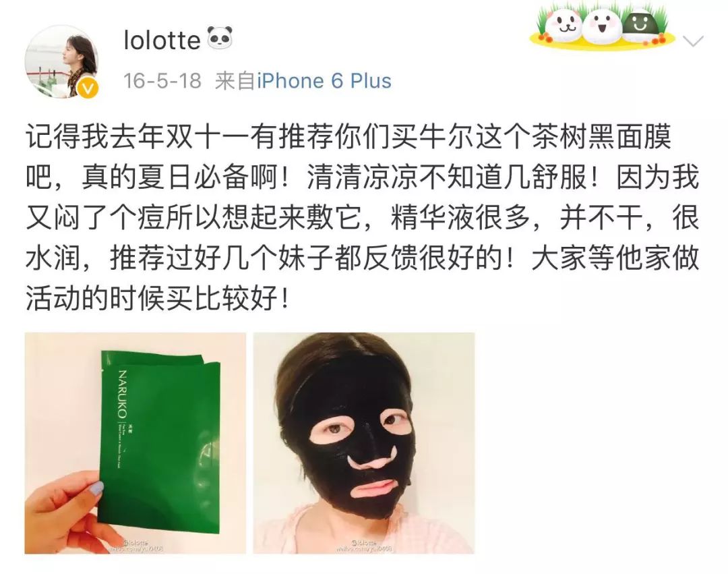Click the 来自 source label

pos(235,81)
